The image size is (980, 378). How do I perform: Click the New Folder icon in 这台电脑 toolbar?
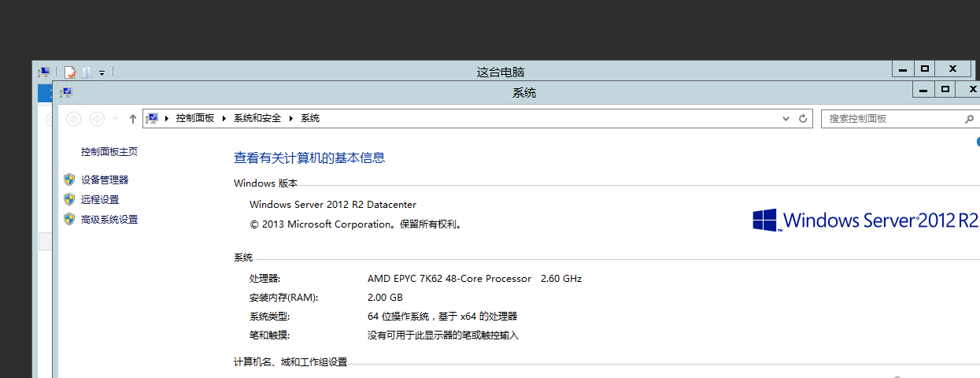point(87,72)
